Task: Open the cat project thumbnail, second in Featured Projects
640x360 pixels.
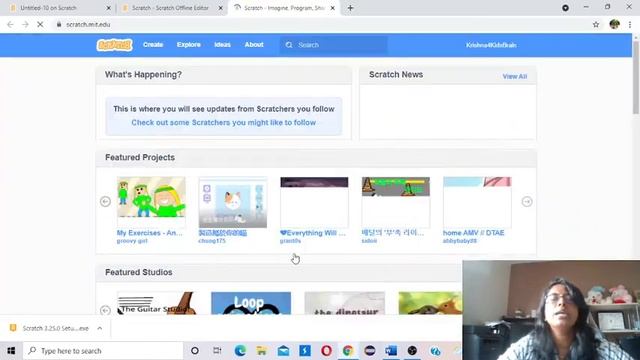Action: 233,202
